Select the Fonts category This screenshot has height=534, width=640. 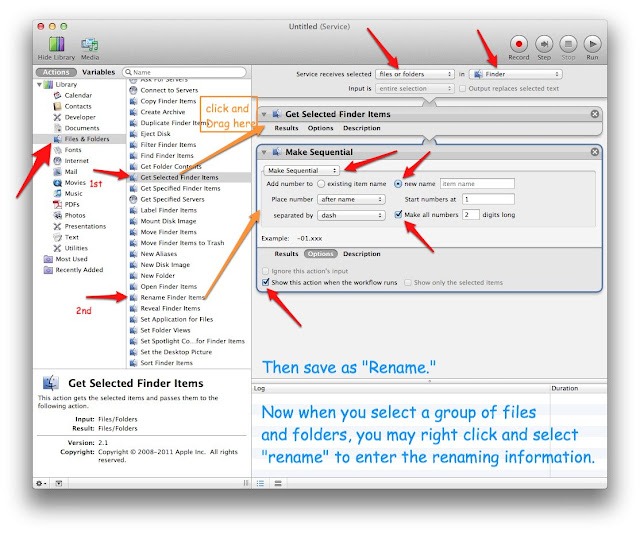tap(73, 150)
